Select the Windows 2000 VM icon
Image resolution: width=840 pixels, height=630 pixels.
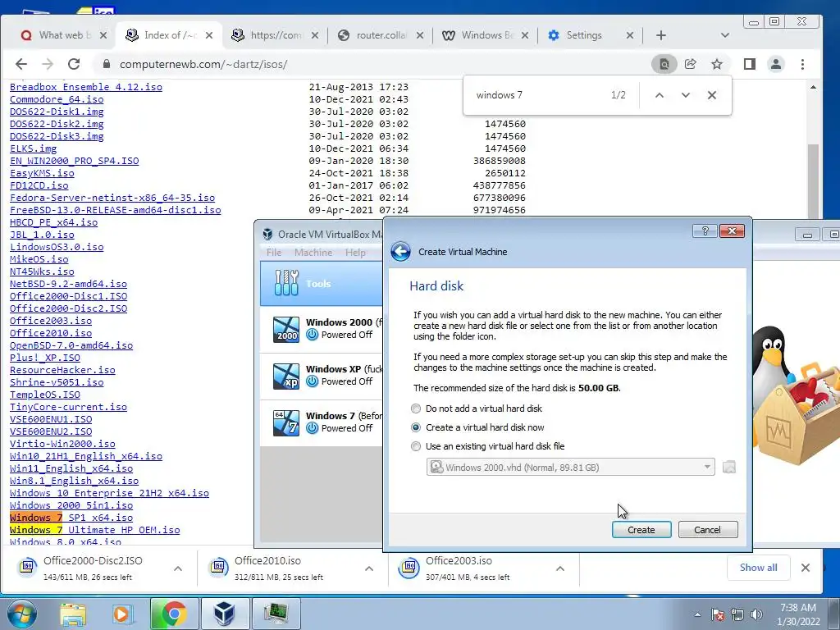[x=286, y=329]
